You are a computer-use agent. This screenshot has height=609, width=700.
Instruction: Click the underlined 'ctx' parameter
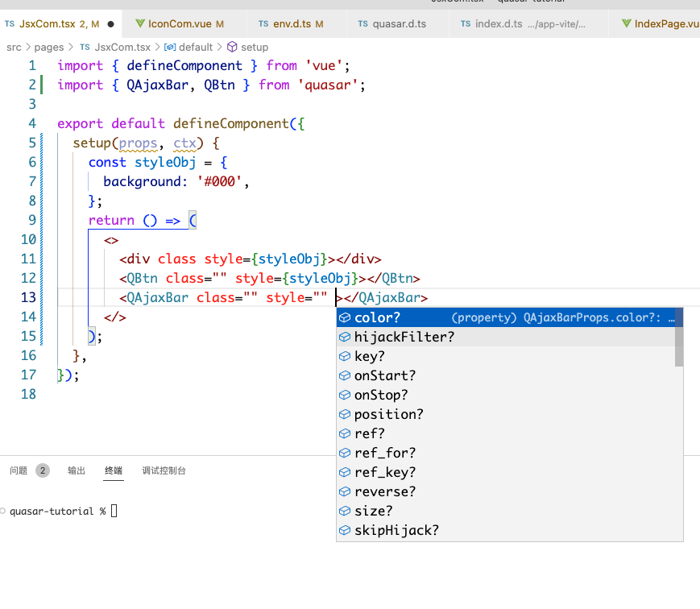click(x=184, y=143)
